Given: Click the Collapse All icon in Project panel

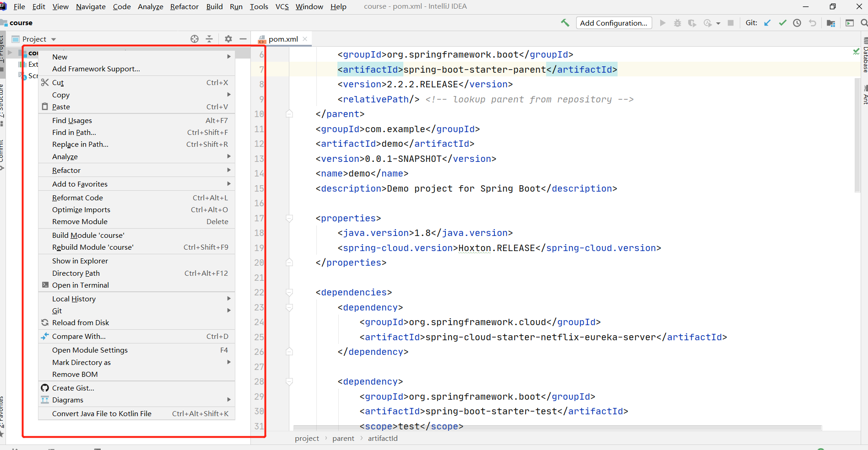Looking at the screenshot, I should pyautogui.click(x=209, y=39).
